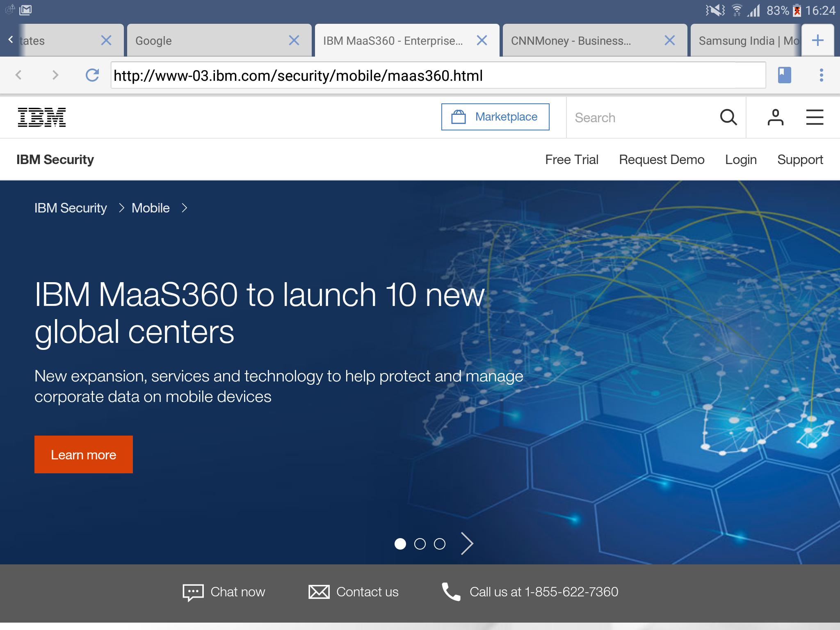
Task: Click the IBM logo
Action: pos(42,117)
